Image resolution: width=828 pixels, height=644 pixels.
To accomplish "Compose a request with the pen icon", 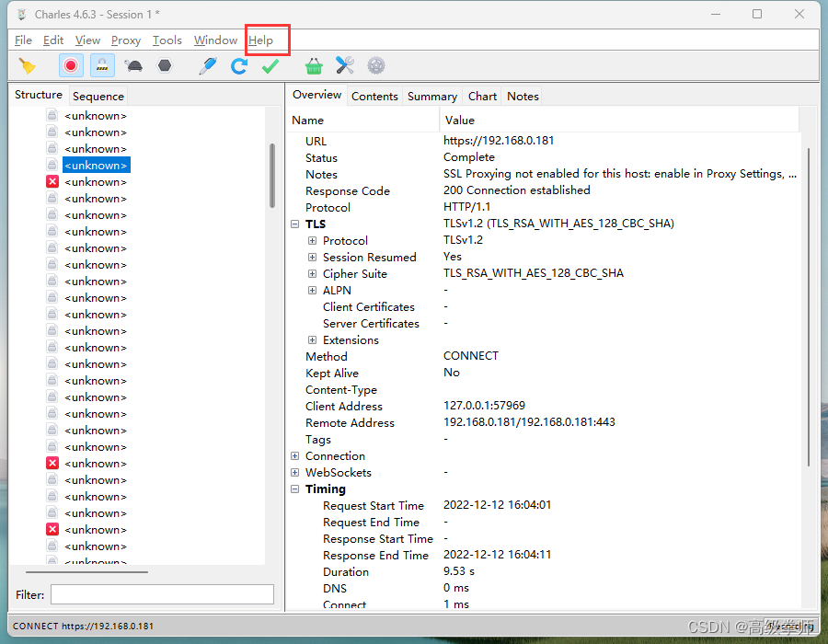I will tap(208, 66).
